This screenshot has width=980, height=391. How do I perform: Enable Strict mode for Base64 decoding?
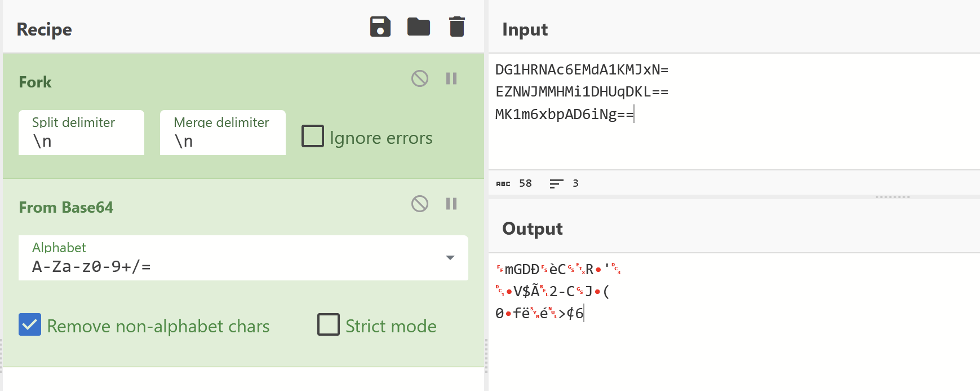[328, 324]
